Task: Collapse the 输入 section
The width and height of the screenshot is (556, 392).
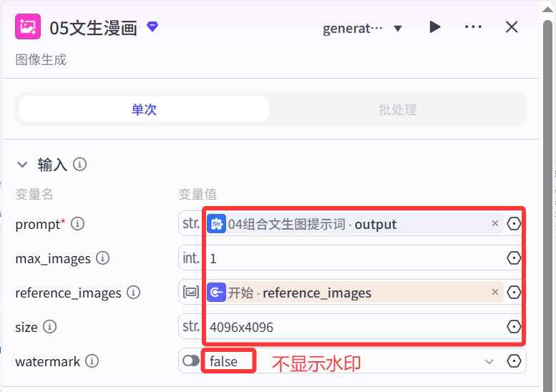Action: coord(22,165)
